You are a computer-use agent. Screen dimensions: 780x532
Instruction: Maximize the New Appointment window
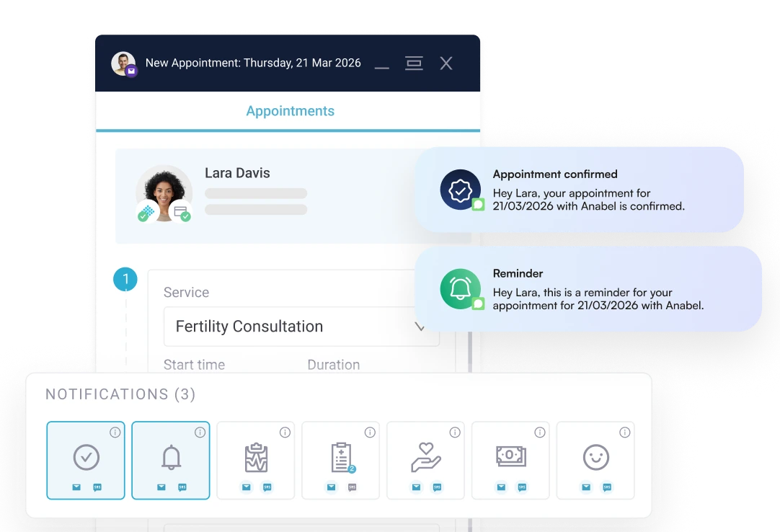[414, 63]
